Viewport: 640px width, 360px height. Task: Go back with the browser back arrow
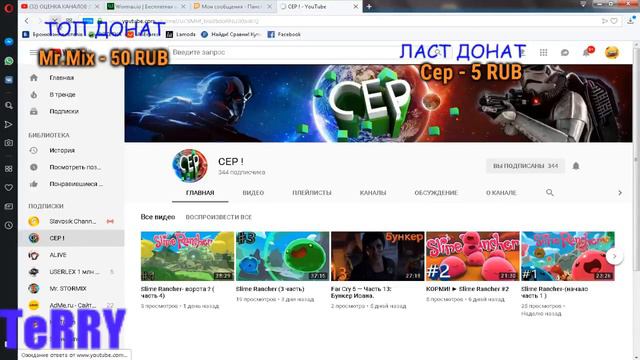27,20
